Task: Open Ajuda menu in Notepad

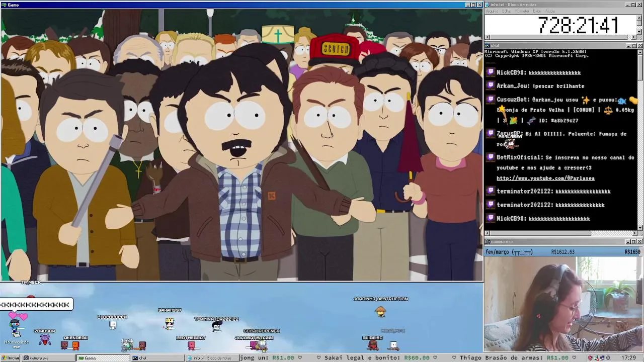Action: pyautogui.click(x=550, y=11)
